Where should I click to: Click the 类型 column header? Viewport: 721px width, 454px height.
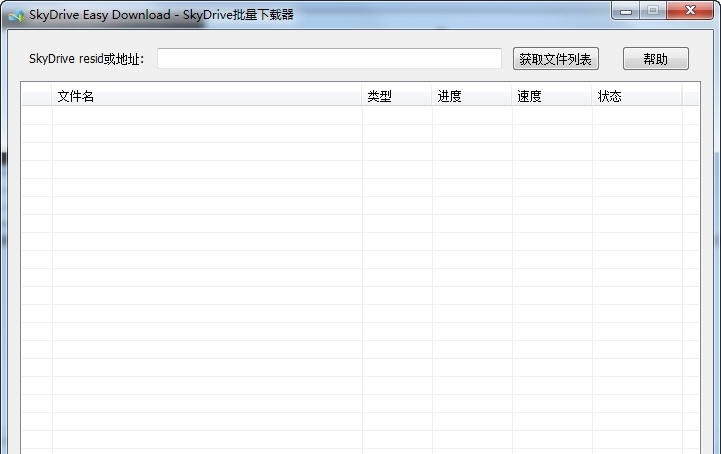pyautogui.click(x=397, y=96)
